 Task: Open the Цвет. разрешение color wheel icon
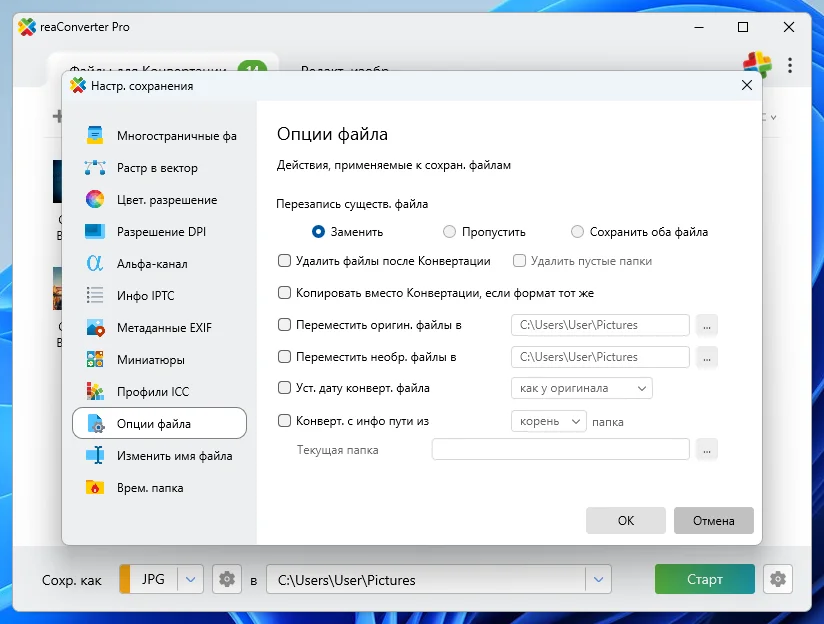pos(95,200)
